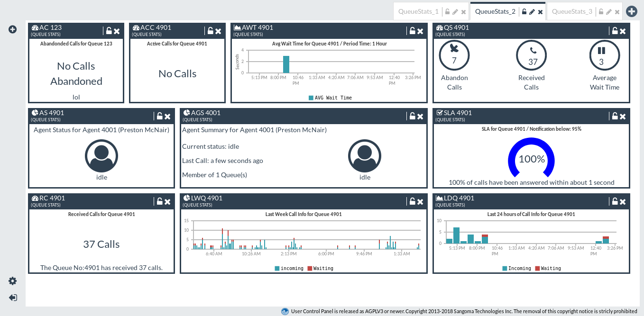Toggle lock on QueueStats_2 dashboard tab

(x=524, y=12)
